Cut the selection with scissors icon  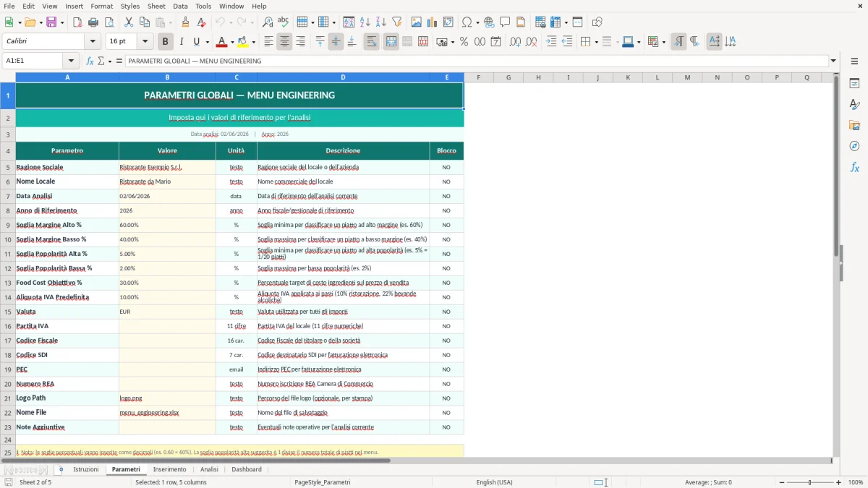click(x=129, y=22)
